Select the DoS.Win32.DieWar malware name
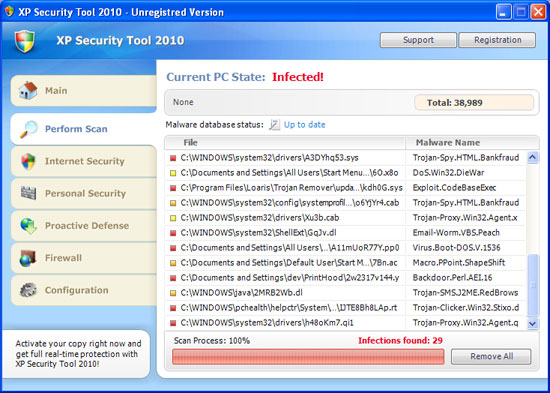Image resolution: width=550 pixels, height=393 pixels. (449, 173)
